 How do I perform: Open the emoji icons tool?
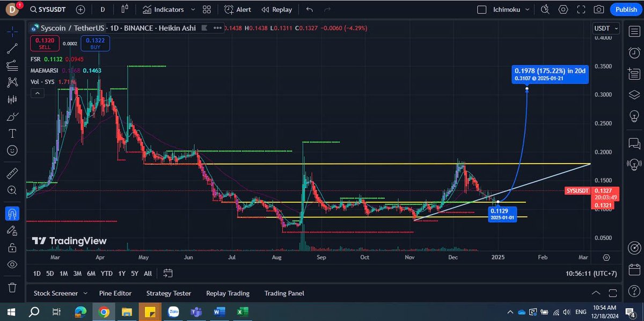[x=12, y=150]
